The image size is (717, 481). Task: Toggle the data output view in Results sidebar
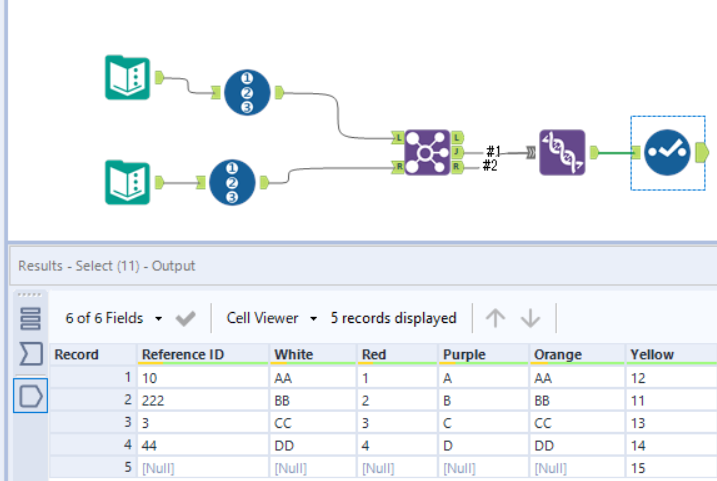30,396
